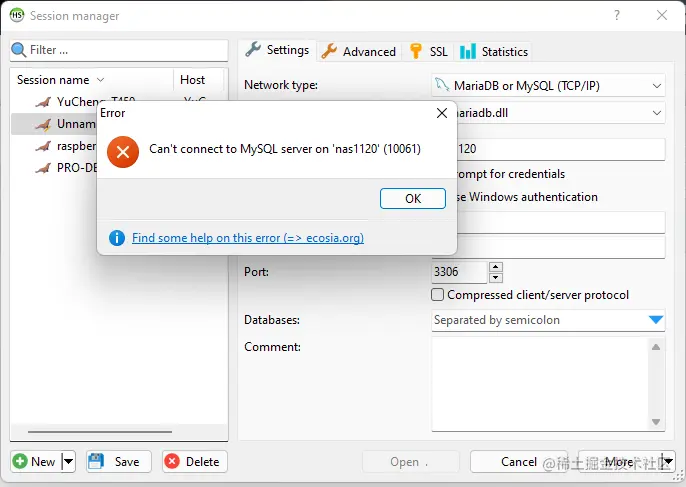Screen dimensions: 686x487
Task: Click the red error icon in the dialog
Action: (x=123, y=152)
